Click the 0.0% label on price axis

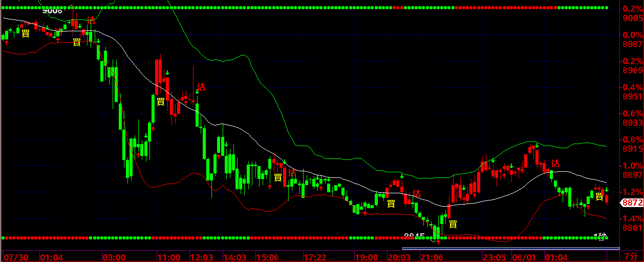633,35
